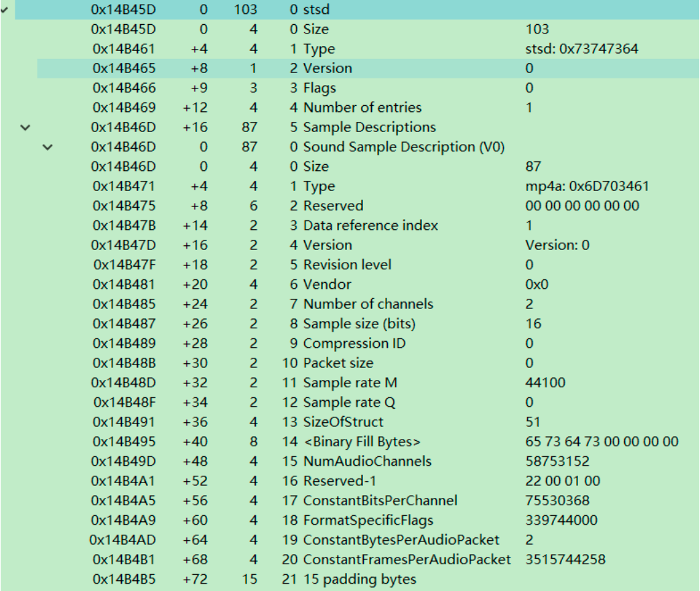Image resolution: width=700 pixels, height=591 pixels.
Task: Click address 0x14B461
Action: [x=124, y=49]
